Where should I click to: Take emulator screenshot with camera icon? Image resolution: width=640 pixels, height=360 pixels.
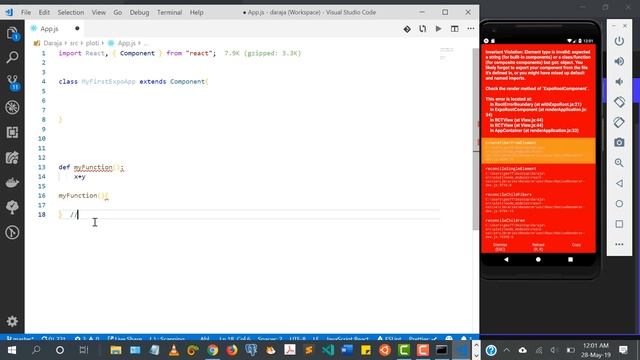tap(619, 142)
